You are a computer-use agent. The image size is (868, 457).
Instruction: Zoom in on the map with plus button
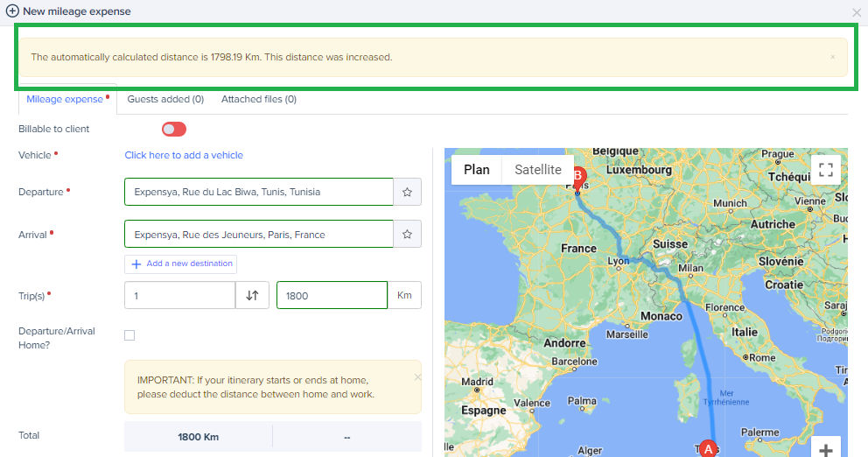(825, 449)
